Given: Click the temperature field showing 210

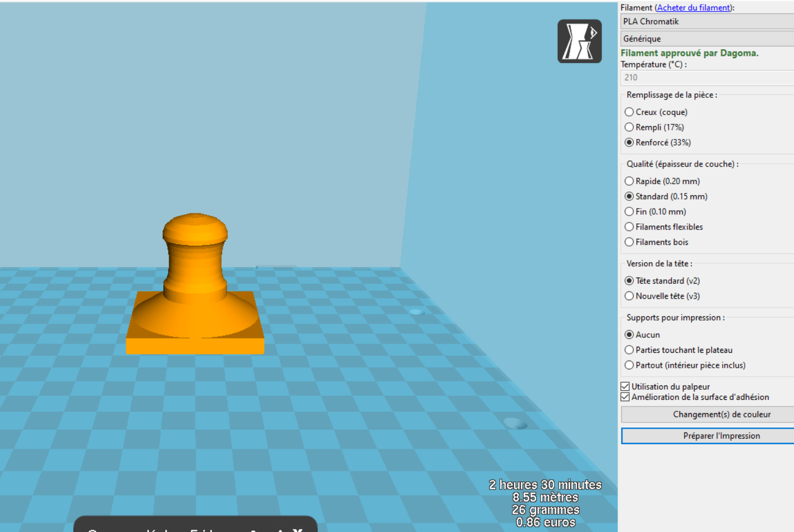Looking at the screenshot, I should pyautogui.click(x=707, y=78).
